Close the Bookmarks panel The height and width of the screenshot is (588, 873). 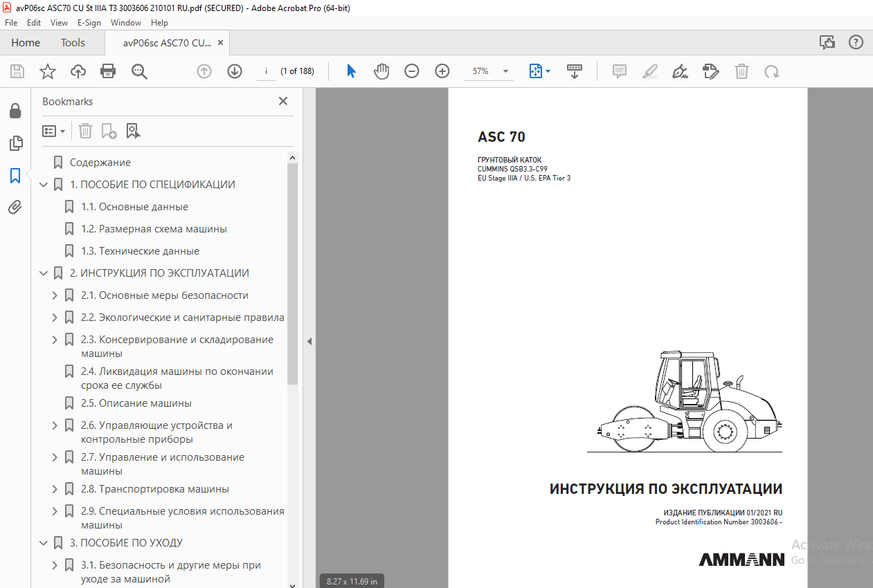pos(282,101)
